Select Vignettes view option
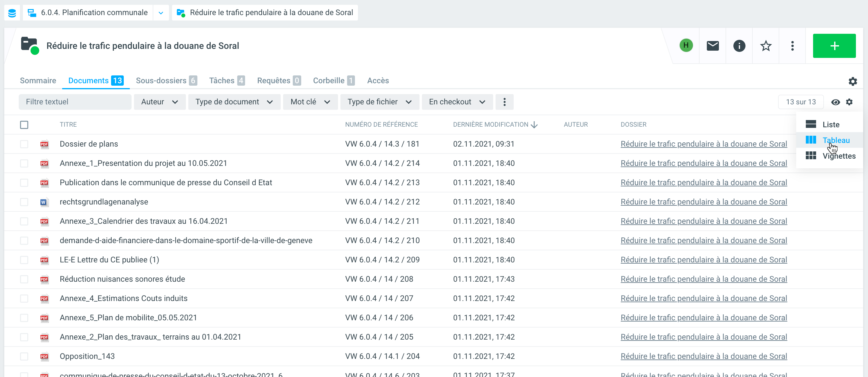The image size is (868, 377). click(838, 156)
